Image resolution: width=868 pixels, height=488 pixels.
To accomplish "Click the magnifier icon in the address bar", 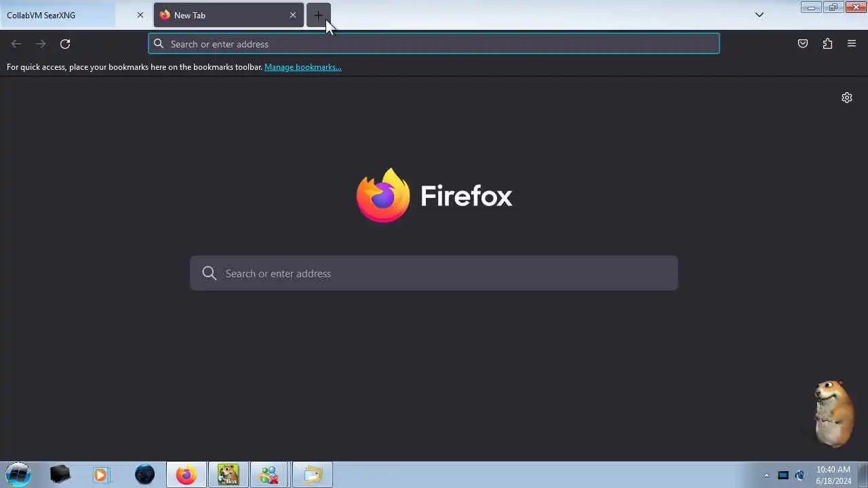I will tap(159, 44).
